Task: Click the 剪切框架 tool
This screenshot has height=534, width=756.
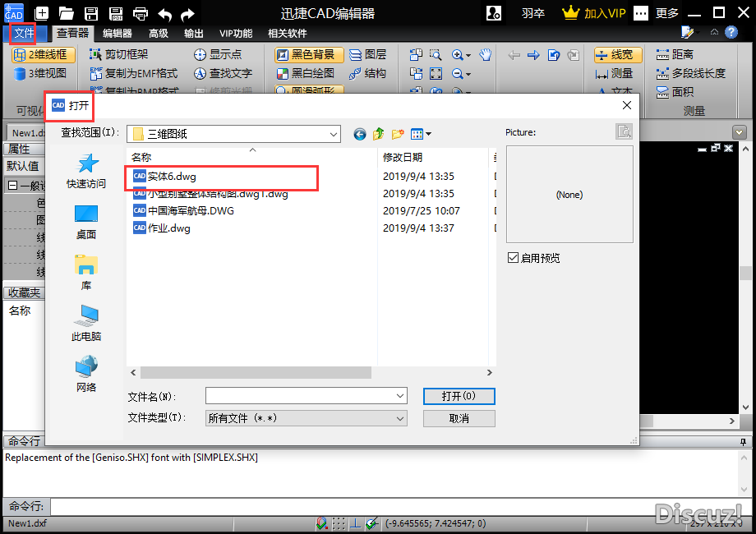Action: (119, 55)
